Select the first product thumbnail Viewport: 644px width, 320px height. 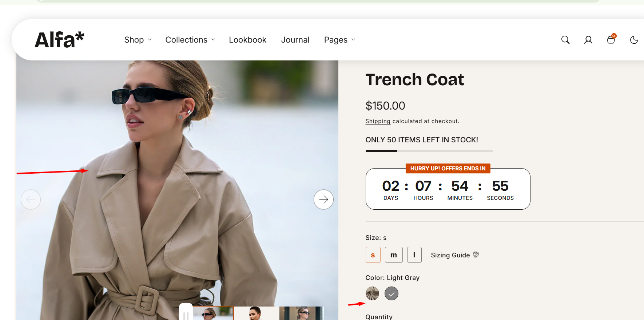[x=213, y=313]
